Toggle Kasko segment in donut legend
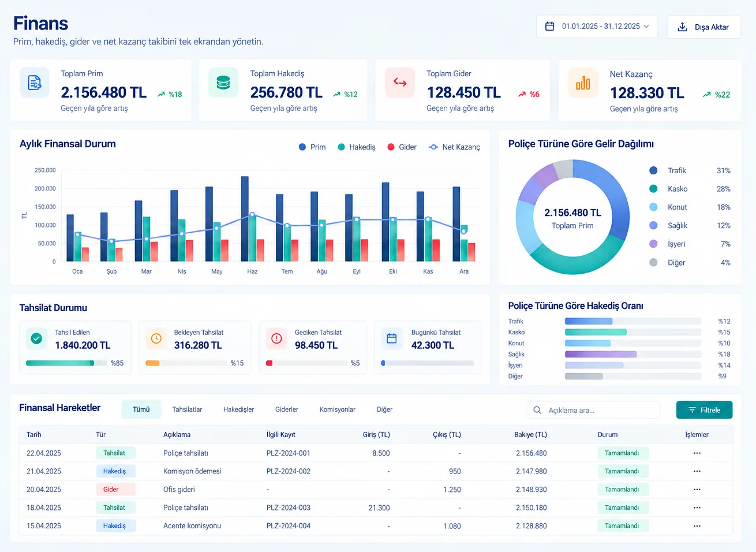The height and width of the screenshot is (552, 756). point(690,189)
